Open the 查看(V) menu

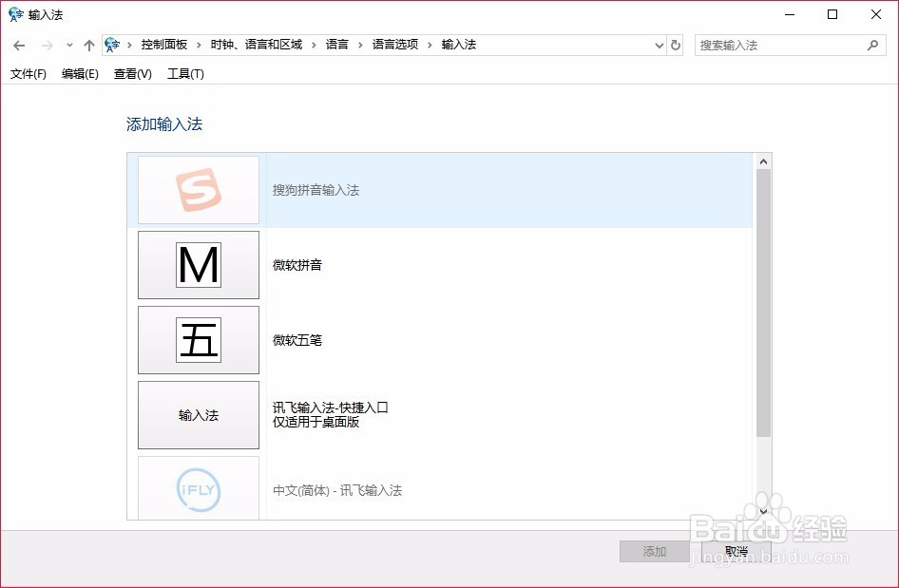(131, 73)
